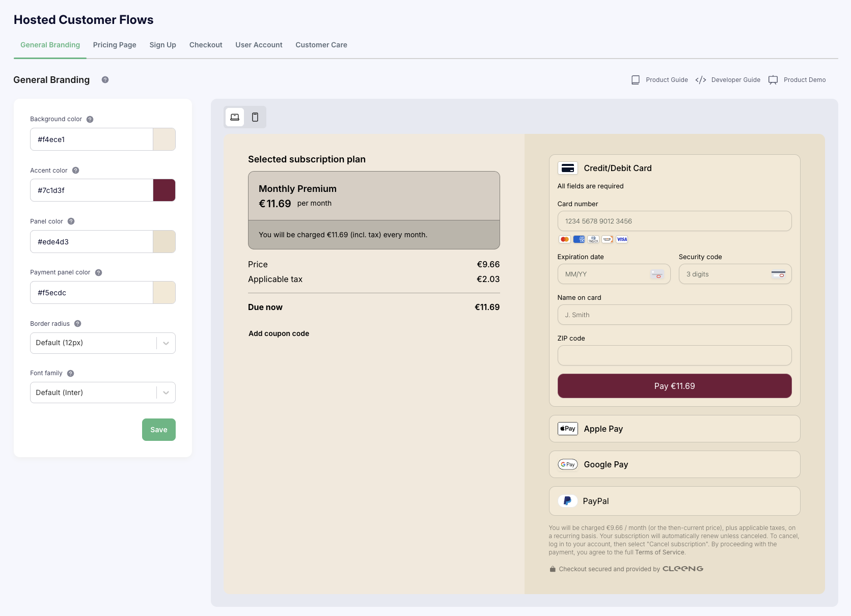Click the Security code input field
This screenshot has height=616, width=851.
tap(735, 274)
